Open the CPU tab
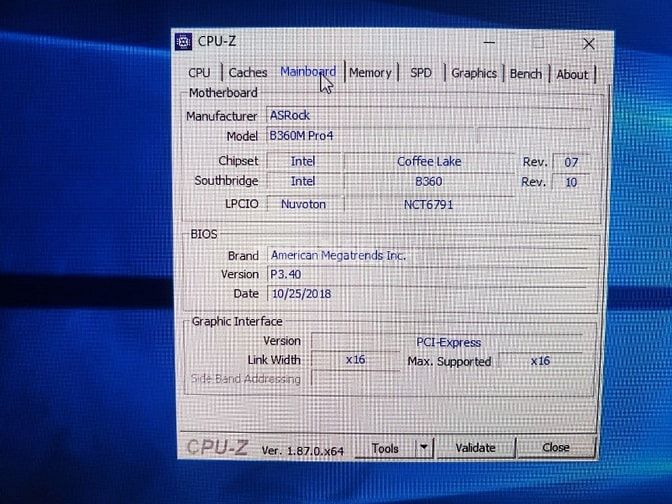 [x=199, y=72]
